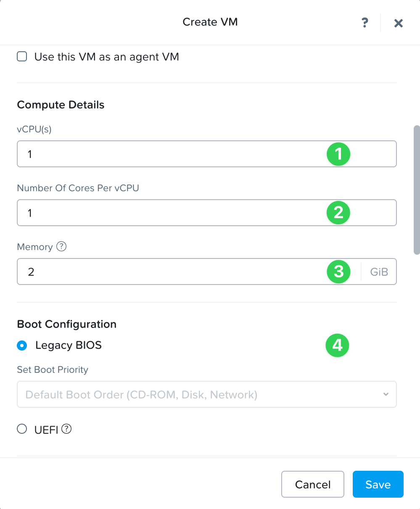Click the GiB unit label in Memory field
The image size is (420, 509).
click(379, 272)
